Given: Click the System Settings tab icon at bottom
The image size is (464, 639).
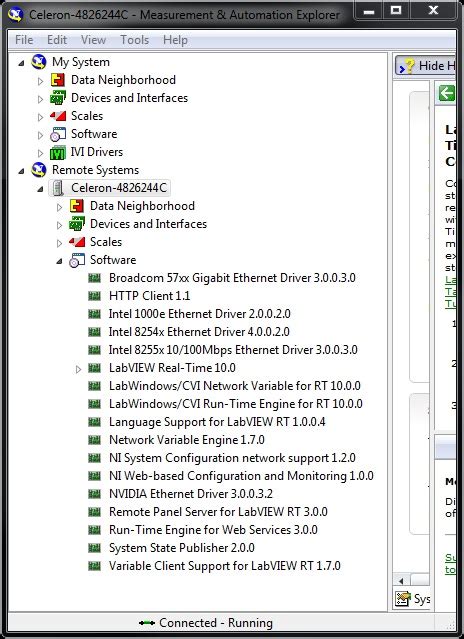Looking at the screenshot, I should [403, 599].
